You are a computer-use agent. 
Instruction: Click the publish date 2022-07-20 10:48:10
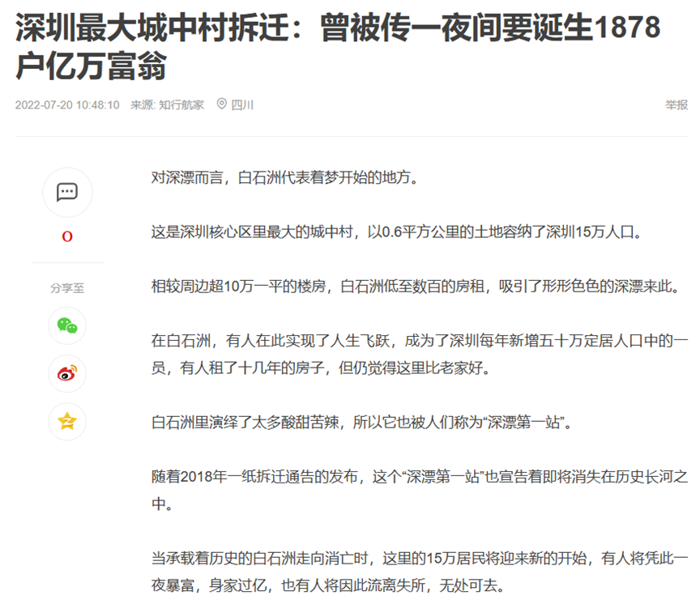(x=67, y=104)
